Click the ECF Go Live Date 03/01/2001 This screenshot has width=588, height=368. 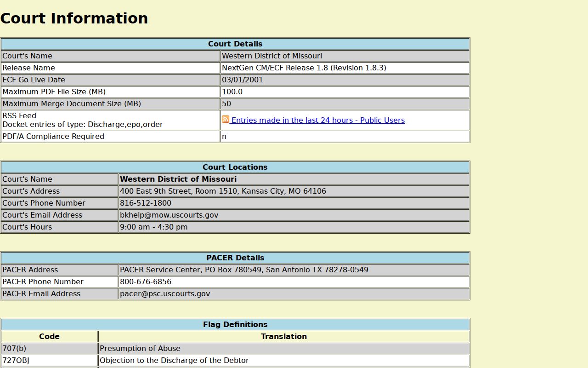point(243,80)
